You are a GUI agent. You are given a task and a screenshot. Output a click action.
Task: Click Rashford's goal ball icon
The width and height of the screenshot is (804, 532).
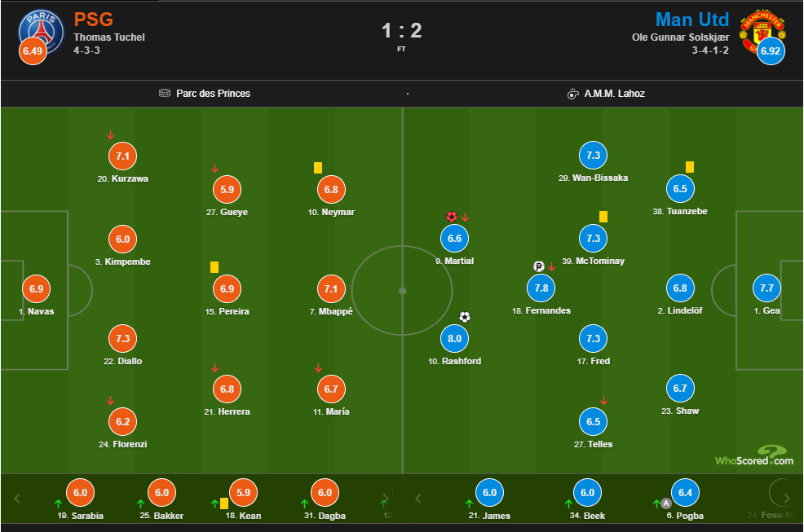[x=465, y=317]
